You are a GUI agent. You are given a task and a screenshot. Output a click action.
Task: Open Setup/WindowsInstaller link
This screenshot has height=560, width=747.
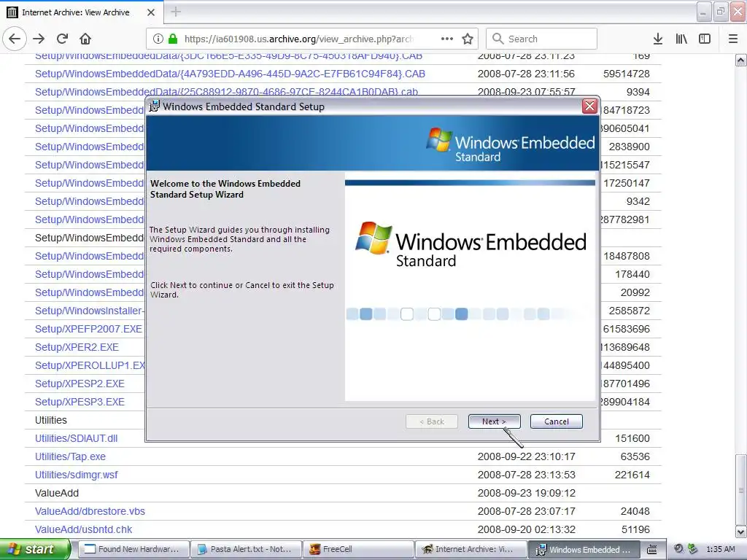89,311
